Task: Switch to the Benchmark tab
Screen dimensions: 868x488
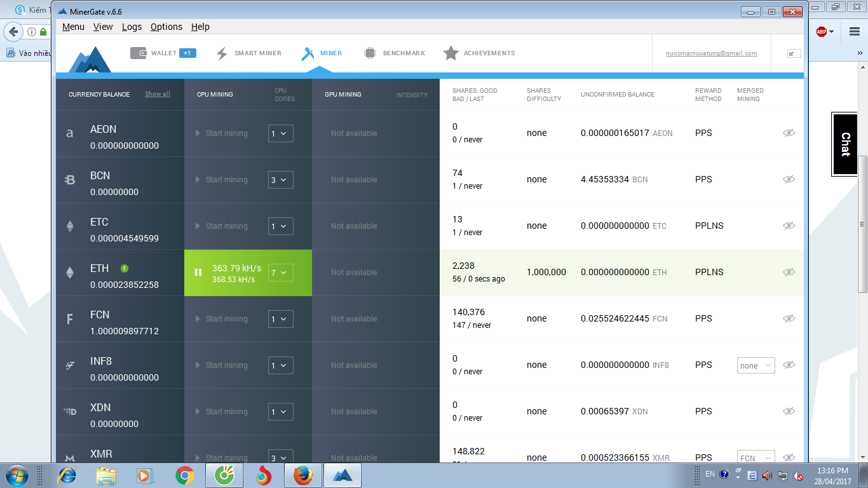Action: click(395, 53)
